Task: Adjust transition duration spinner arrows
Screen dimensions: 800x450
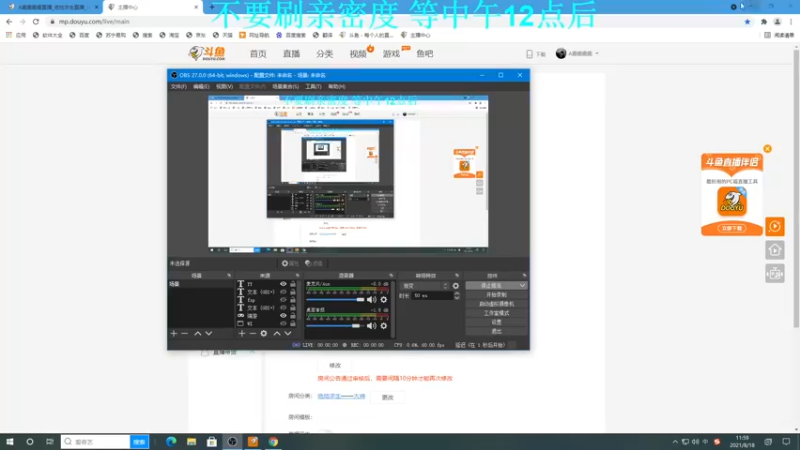Action: [457, 295]
